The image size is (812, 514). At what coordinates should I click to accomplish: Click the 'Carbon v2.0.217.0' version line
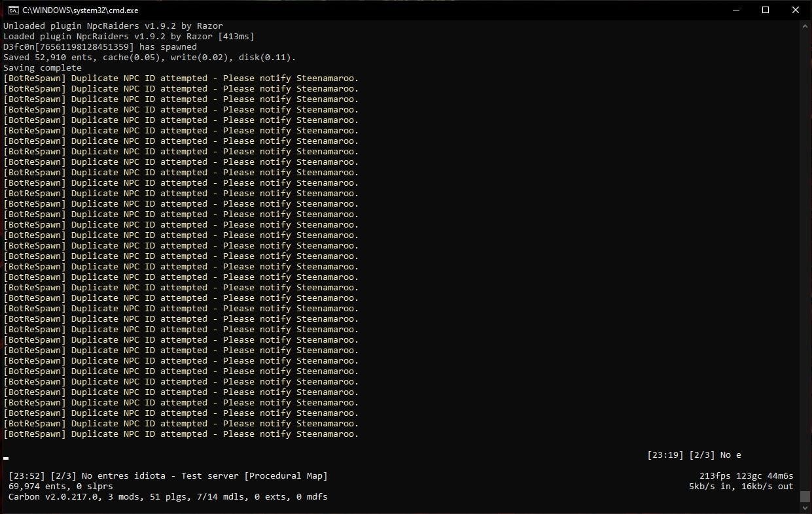point(168,497)
